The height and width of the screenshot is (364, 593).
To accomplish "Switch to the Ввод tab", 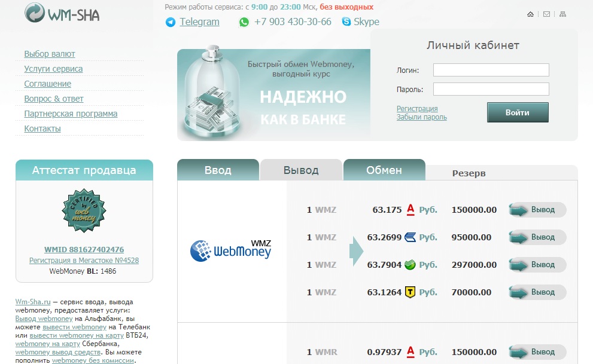I will click(218, 170).
